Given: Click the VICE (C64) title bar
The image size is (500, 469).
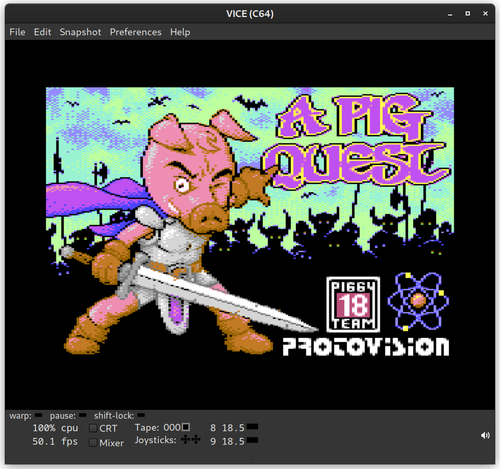Looking at the screenshot, I should 250,14.
